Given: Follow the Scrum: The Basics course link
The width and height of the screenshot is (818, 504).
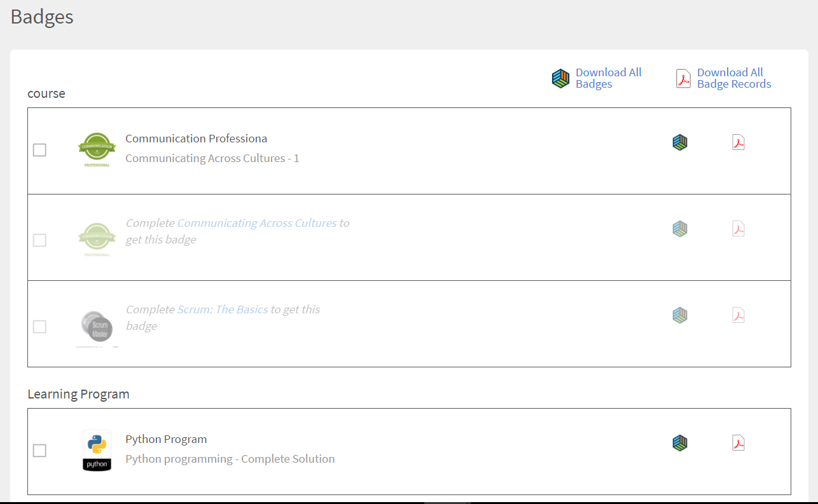Looking at the screenshot, I should coord(223,310).
